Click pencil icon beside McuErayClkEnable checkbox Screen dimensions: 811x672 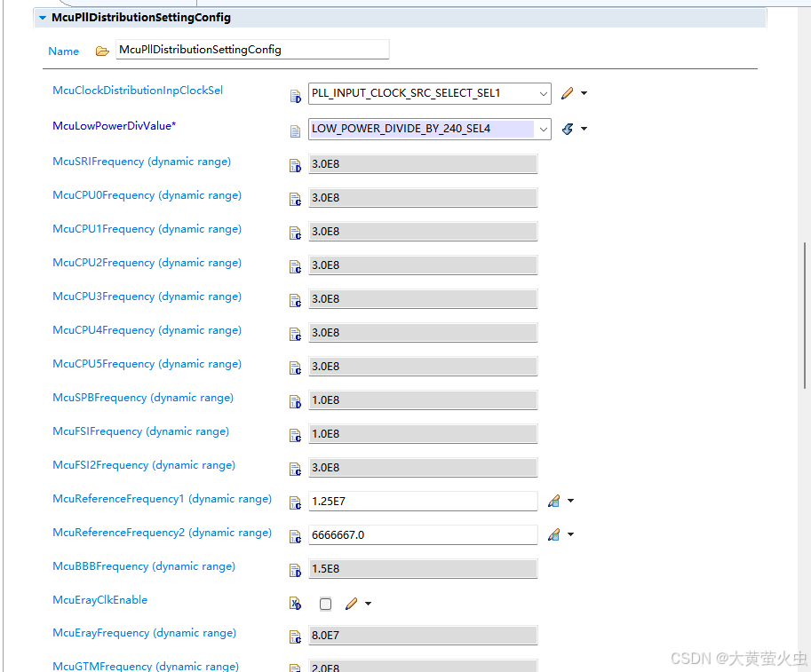tap(351, 604)
